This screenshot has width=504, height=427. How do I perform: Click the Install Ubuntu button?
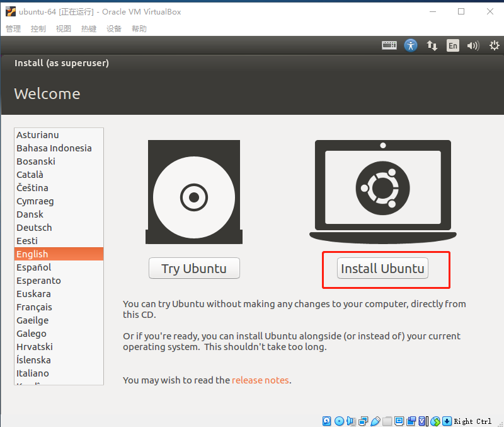pos(382,268)
